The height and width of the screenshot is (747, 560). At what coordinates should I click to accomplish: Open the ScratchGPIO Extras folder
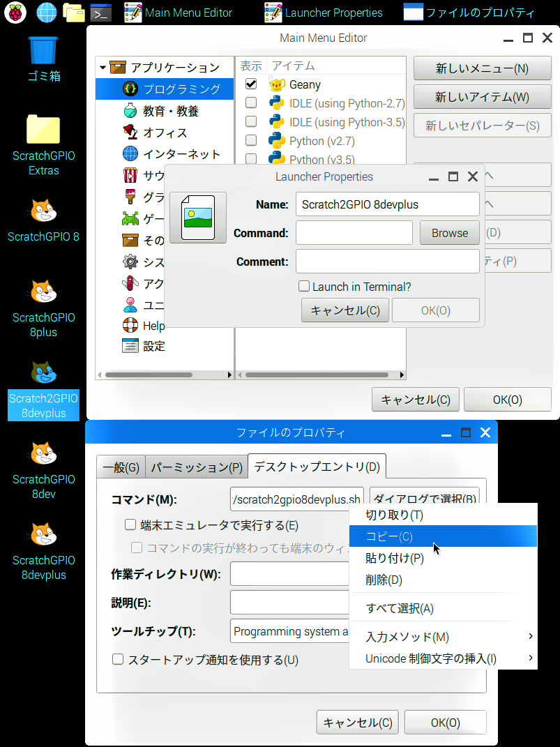tap(43, 145)
